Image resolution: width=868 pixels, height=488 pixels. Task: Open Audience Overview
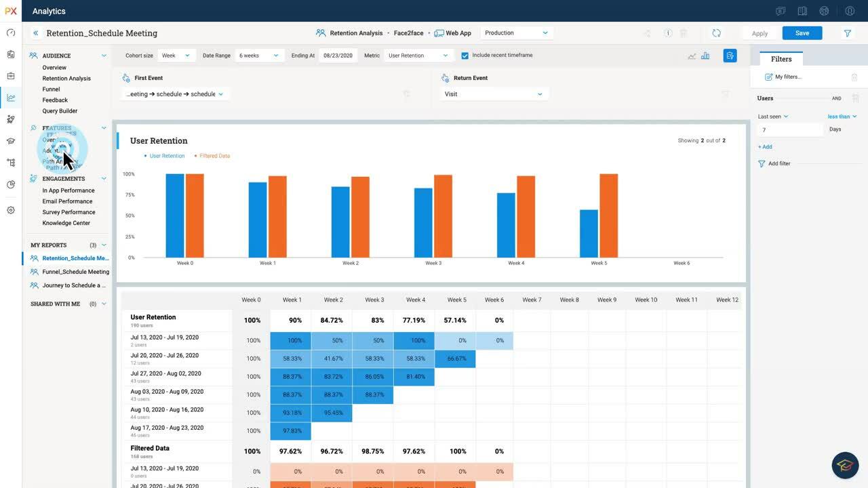[x=54, y=68]
